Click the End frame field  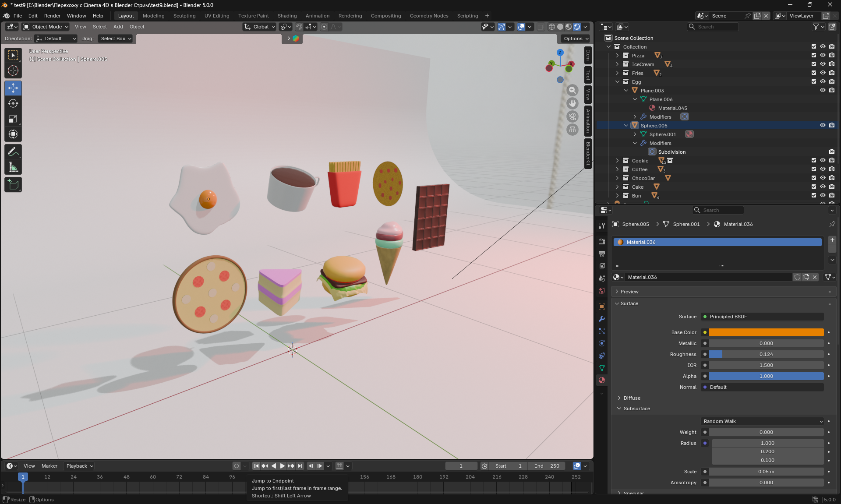click(547, 466)
